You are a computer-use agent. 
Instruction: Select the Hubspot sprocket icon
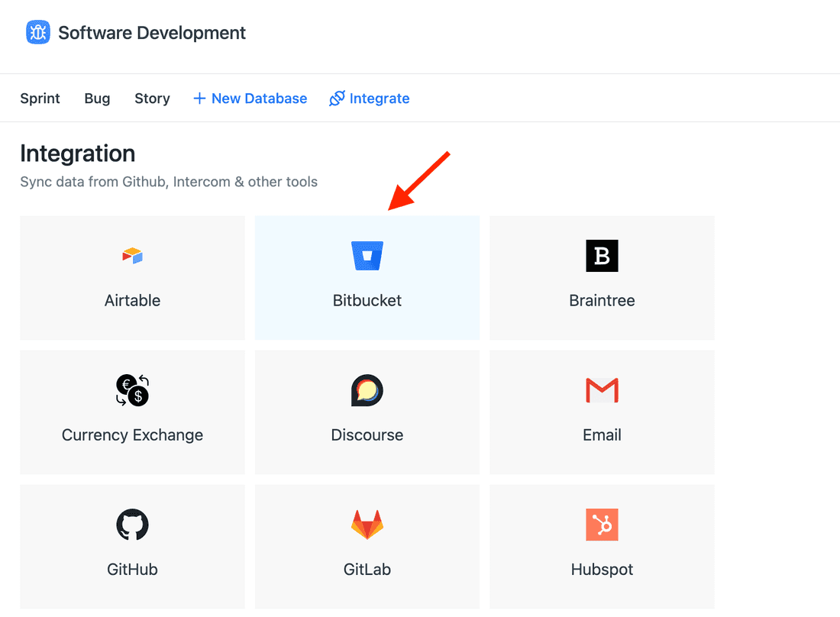coord(602,525)
